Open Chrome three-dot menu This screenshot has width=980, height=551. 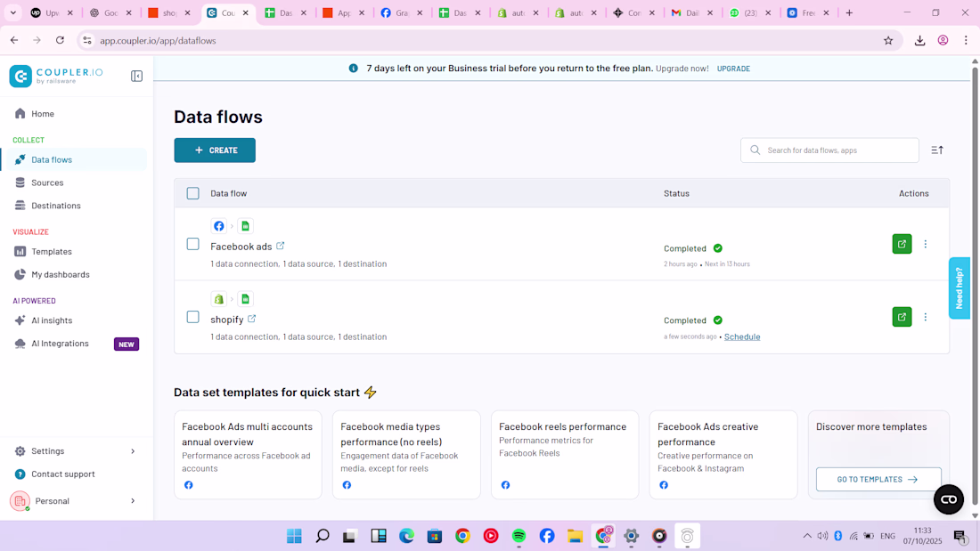coord(966,41)
